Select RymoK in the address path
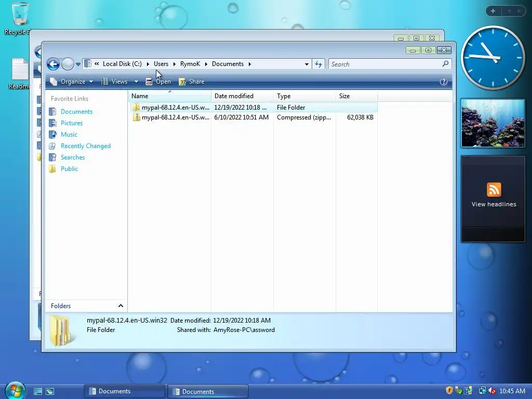The height and width of the screenshot is (399, 532). coord(190,64)
